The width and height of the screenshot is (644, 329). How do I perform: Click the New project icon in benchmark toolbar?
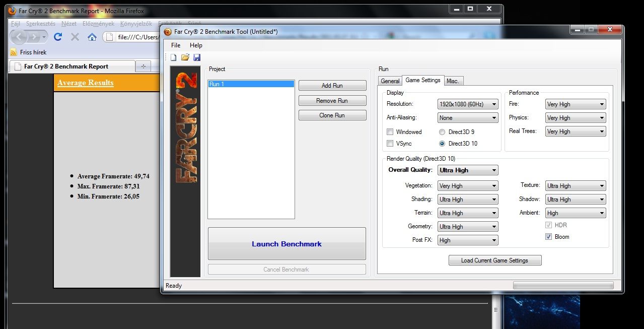click(174, 57)
